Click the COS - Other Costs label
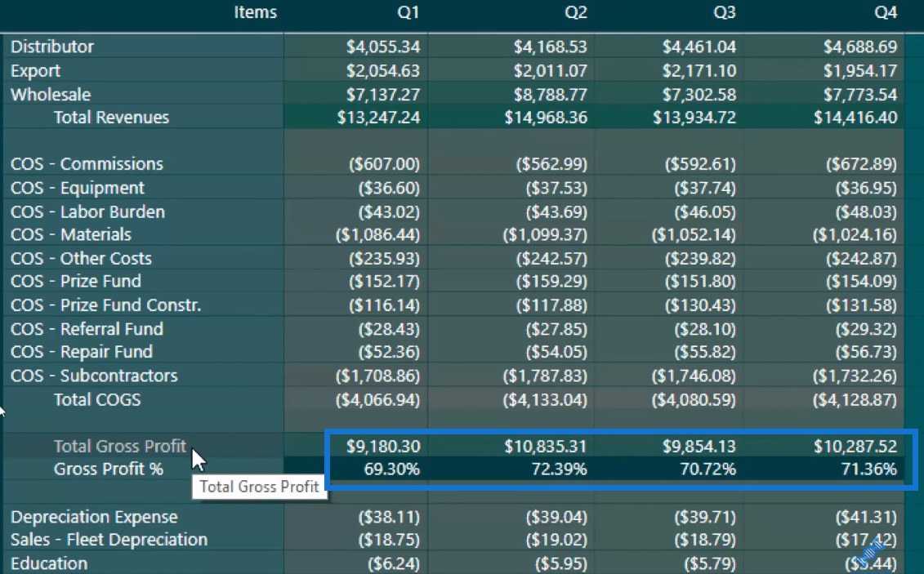 click(x=81, y=259)
